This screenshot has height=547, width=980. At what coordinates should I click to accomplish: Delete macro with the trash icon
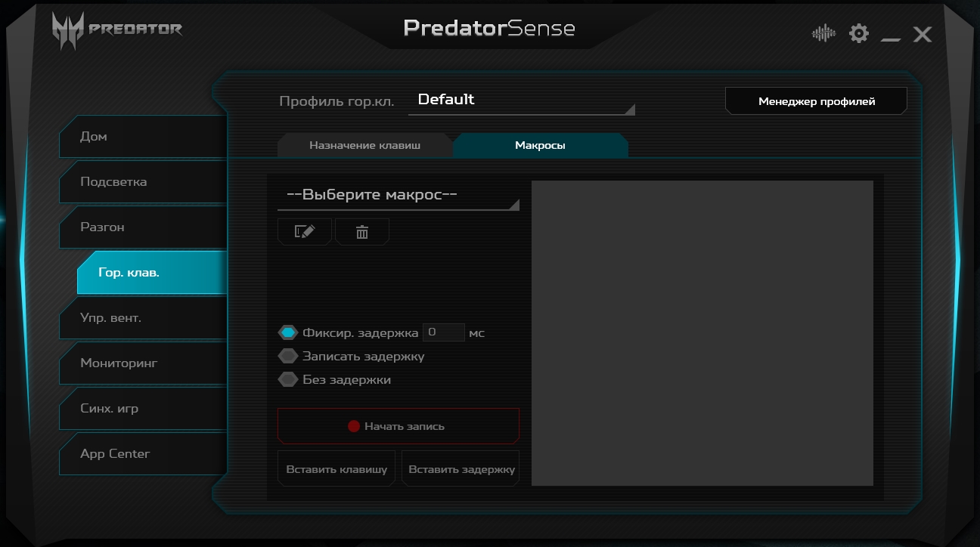pos(362,232)
